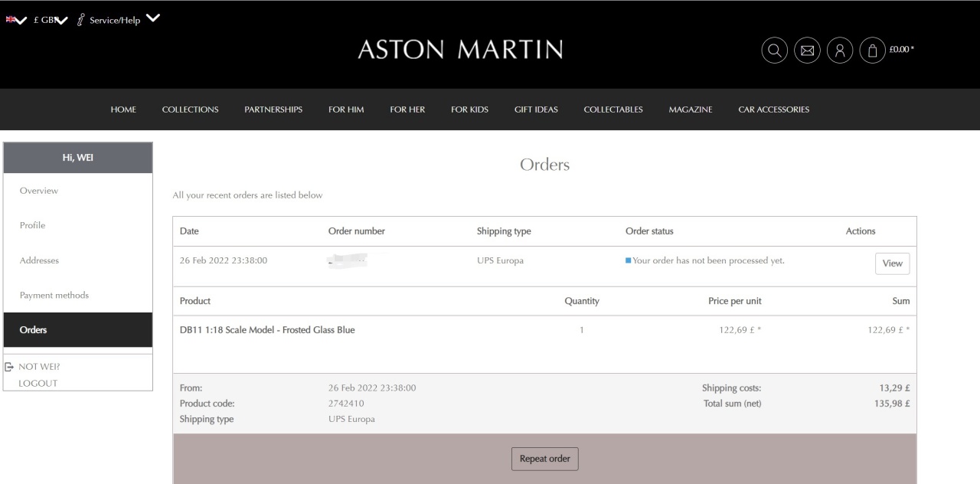Click the UK flag language icon
980x484 pixels.
10,20
